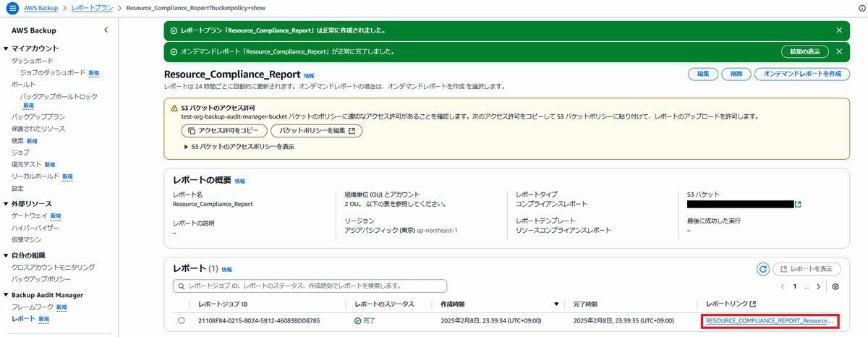This screenshot has width=868, height=337.
Task: Open ジョブ in the sidebar
Action: coord(20,153)
